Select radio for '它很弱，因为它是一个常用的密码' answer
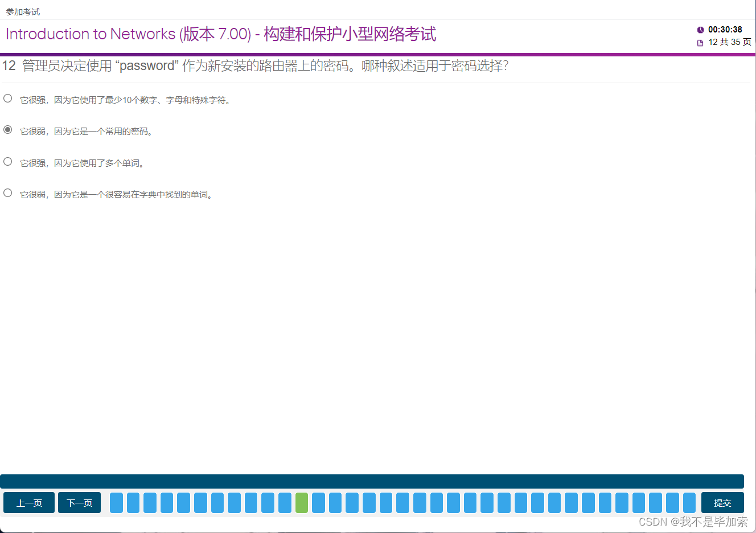 pos(8,130)
